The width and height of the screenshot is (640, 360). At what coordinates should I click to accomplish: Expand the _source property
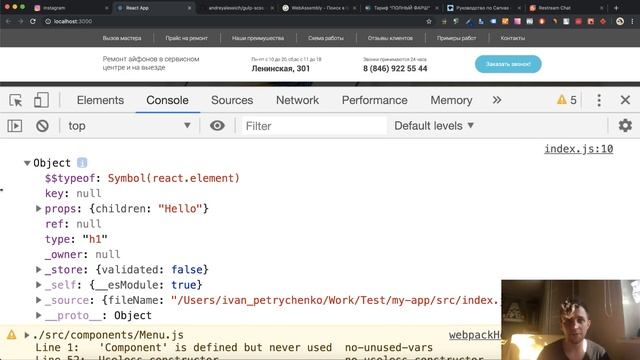pos(38,300)
